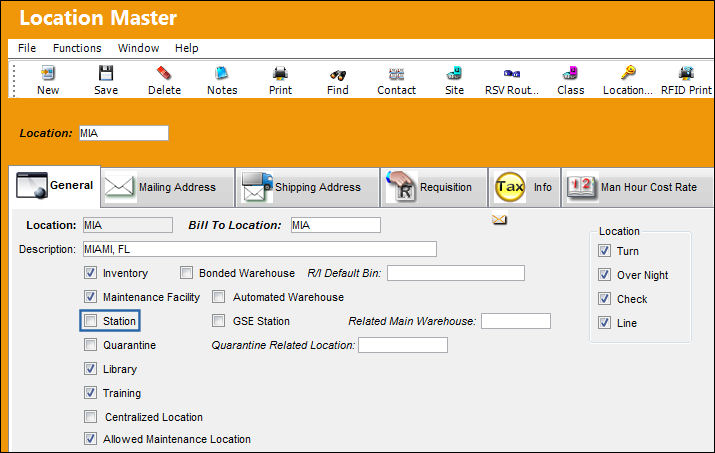Open the Requisition tab
The image size is (715, 453).
coord(434,187)
